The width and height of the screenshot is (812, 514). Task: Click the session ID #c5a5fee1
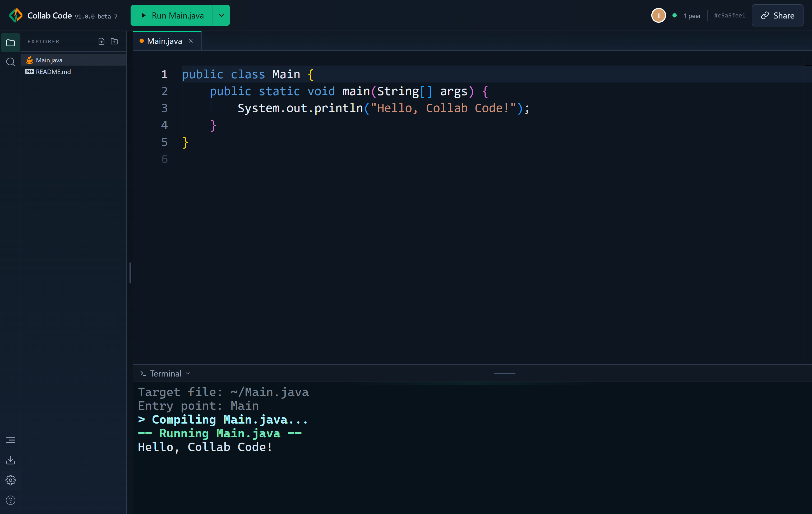coord(730,16)
